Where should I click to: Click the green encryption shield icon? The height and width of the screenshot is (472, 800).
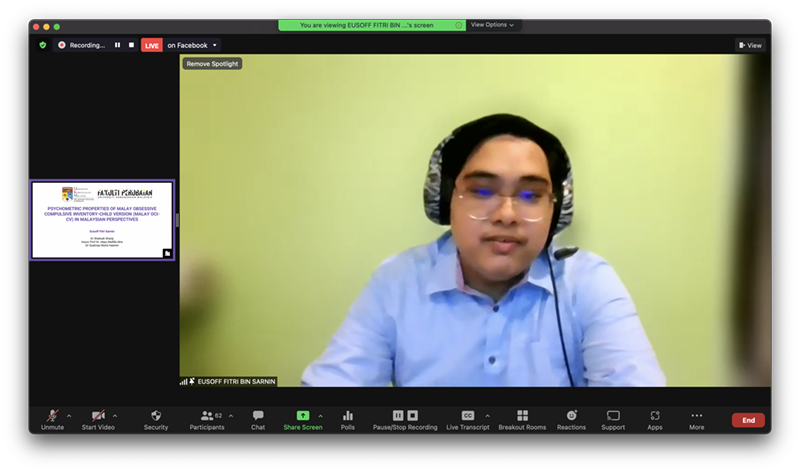click(x=43, y=45)
